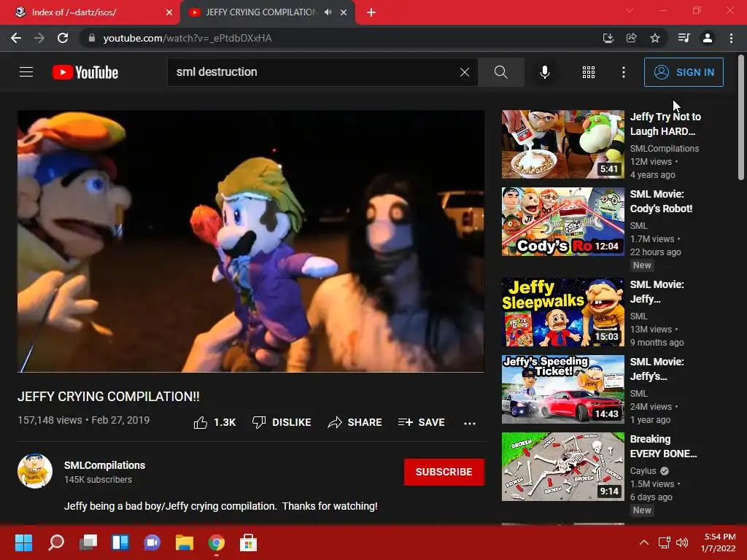Open Widgets on the taskbar
Viewport: 747px width, 560px height.
click(x=120, y=542)
